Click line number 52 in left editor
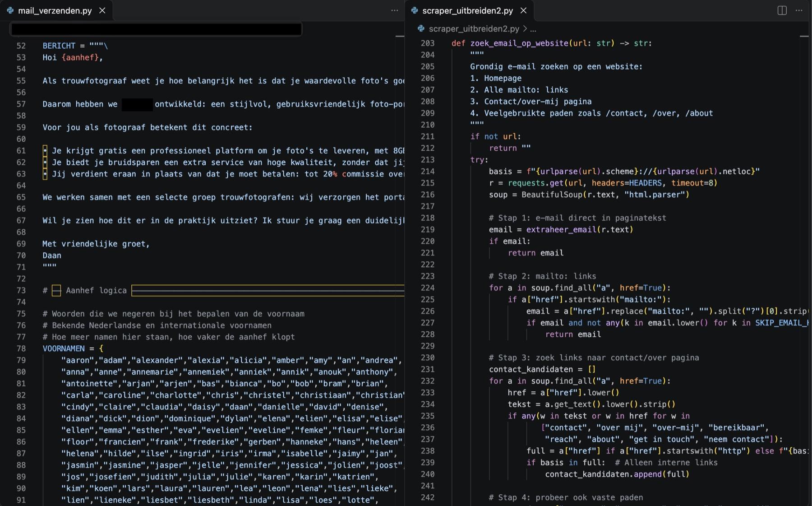 pos(21,46)
